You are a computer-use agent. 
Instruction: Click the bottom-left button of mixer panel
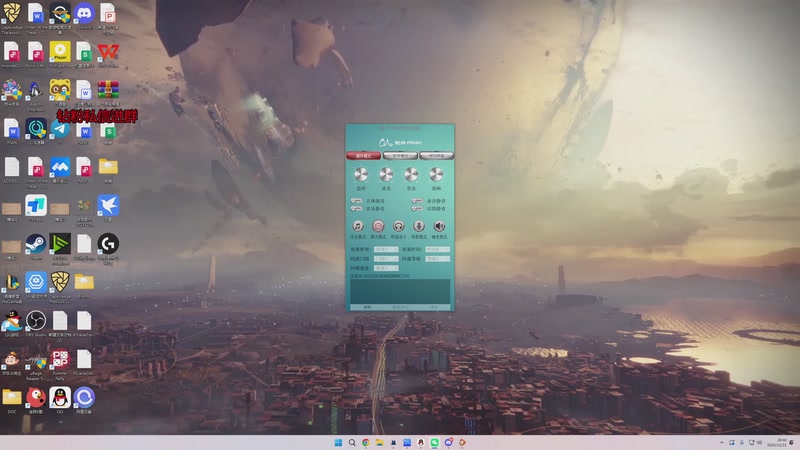367,307
